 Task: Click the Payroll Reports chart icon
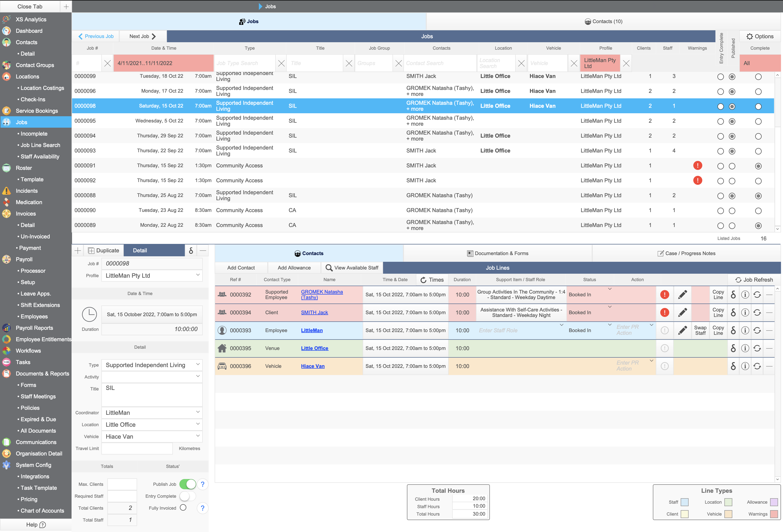[x=6, y=328]
